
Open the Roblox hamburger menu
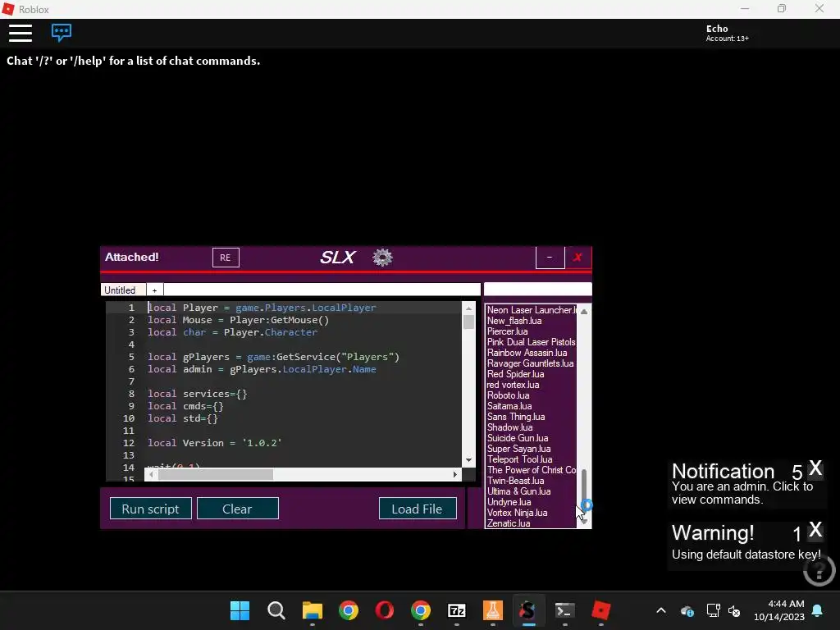pyautogui.click(x=21, y=33)
